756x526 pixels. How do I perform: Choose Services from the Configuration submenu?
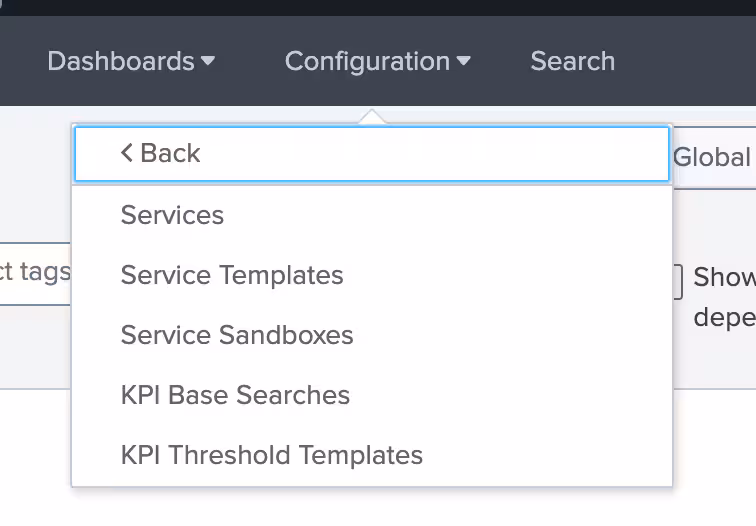(x=172, y=215)
